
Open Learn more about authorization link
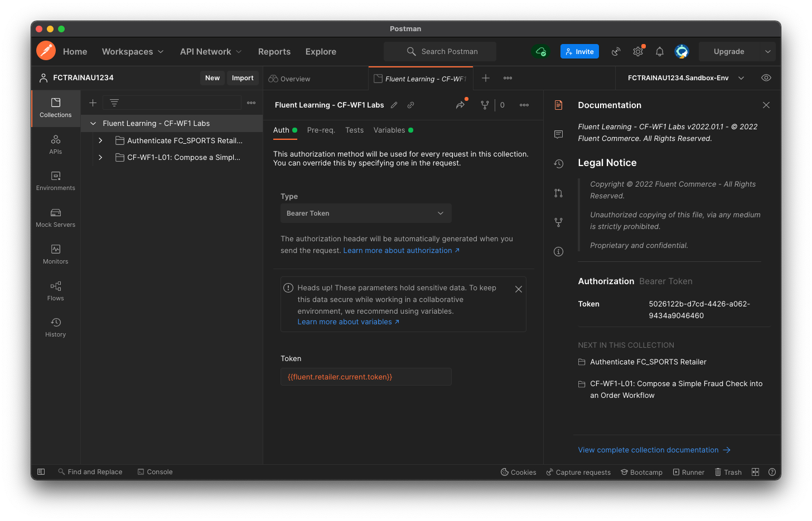pyautogui.click(x=402, y=251)
